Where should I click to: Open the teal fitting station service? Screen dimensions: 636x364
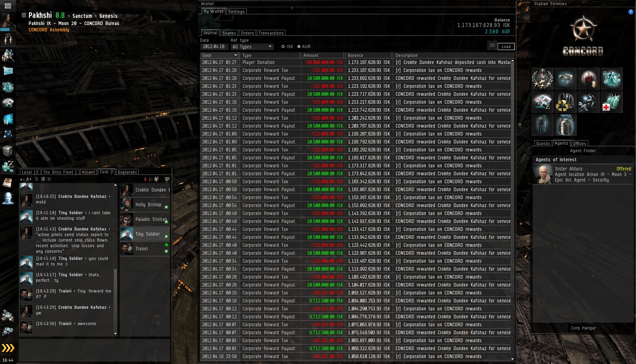pos(611,78)
